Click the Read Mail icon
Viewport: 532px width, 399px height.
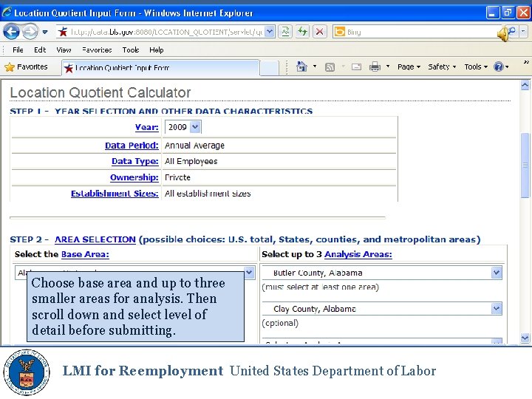tap(356, 66)
